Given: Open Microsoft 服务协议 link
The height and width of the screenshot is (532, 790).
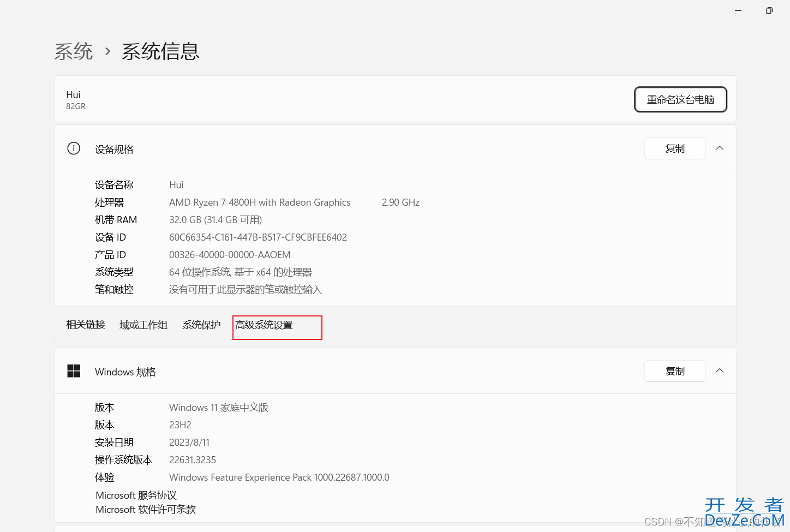Looking at the screenshot, I should pyautogui.click(x=136, y=495).
